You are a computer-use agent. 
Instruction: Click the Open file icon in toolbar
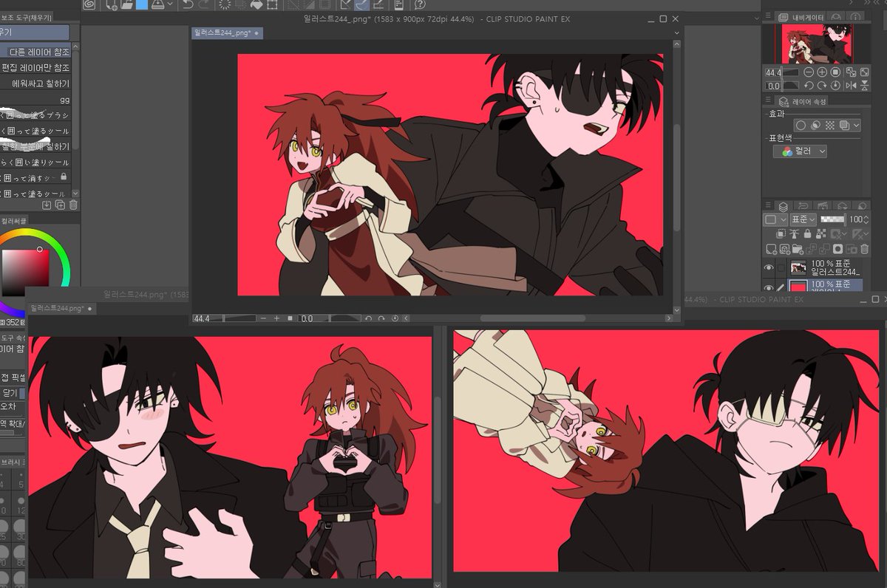(x=127, y=5)
